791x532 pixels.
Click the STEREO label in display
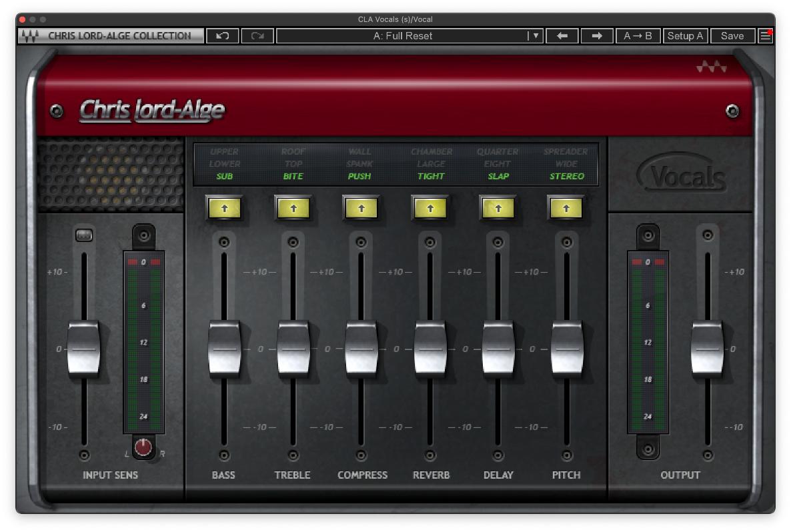566,176
